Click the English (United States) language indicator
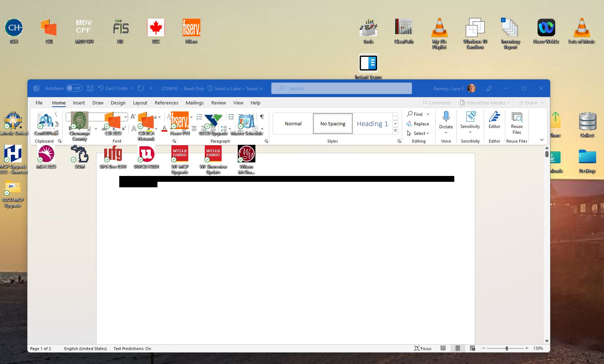Image resolution: width=604 pixels, height=364 pixels. tap(85, 349)
